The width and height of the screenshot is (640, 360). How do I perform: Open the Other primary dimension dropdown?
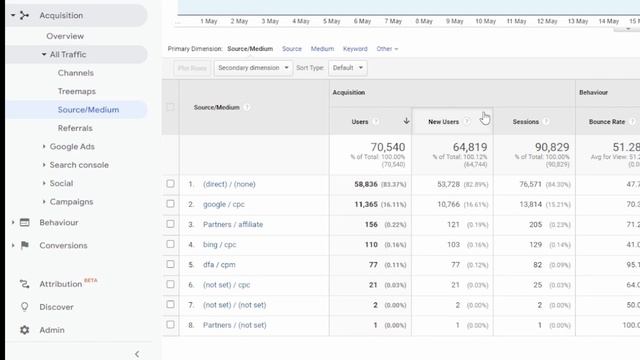pyautogui.click(x=387, y=49)
